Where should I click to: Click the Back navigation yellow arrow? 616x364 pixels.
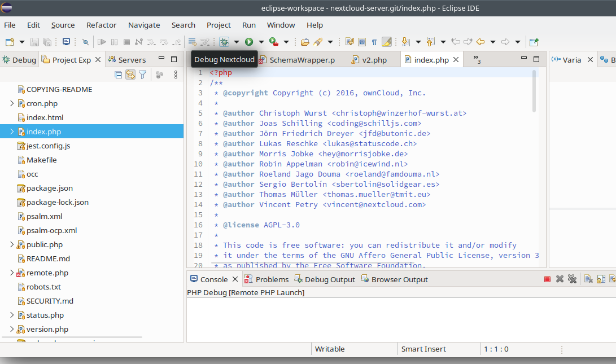[x=480, y=42]
